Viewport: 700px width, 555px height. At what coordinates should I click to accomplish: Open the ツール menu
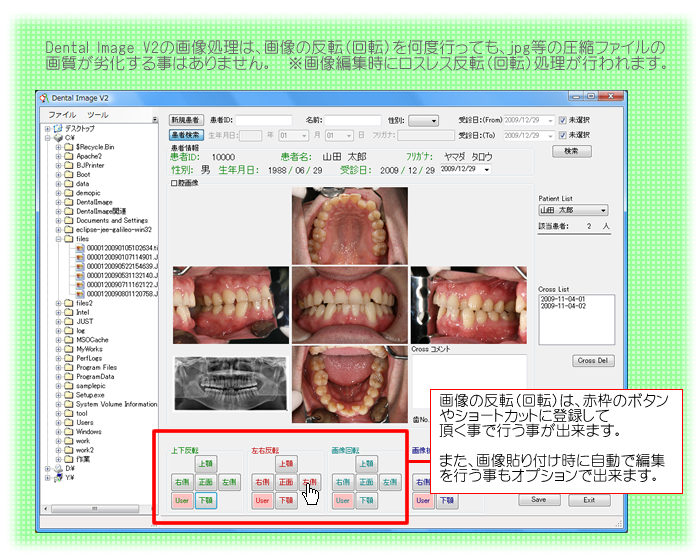[x=98, y=115]
